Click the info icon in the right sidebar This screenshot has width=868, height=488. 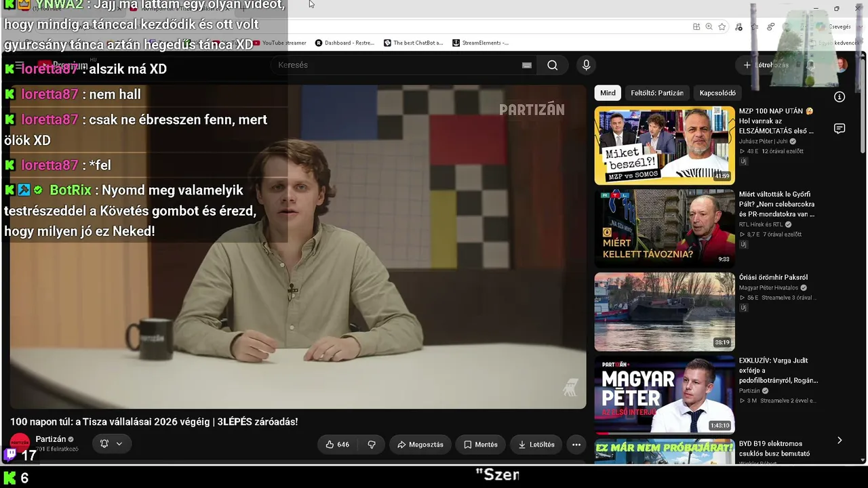(x=840, y=97)
